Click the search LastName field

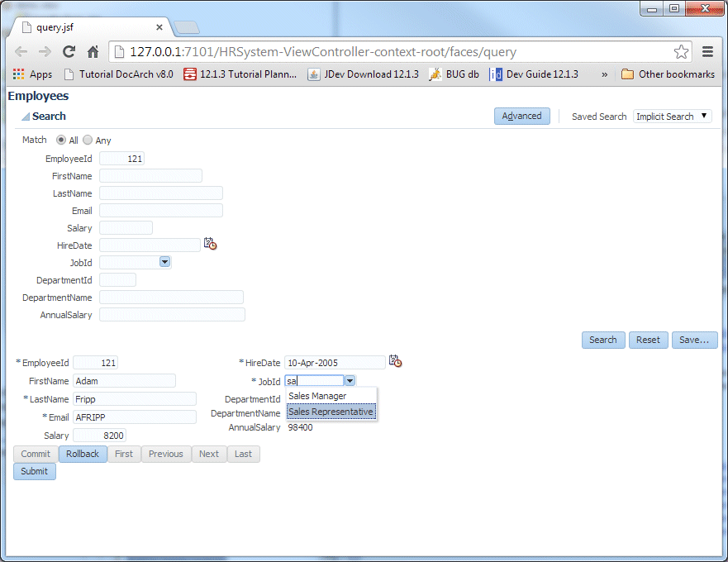(x=161, y=193)
